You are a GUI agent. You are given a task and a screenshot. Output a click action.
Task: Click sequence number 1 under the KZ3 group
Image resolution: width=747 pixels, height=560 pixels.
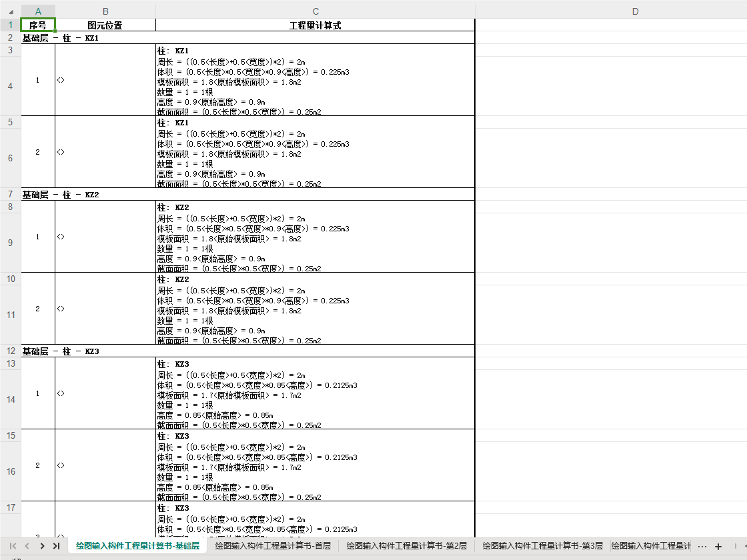click(38, 393)
